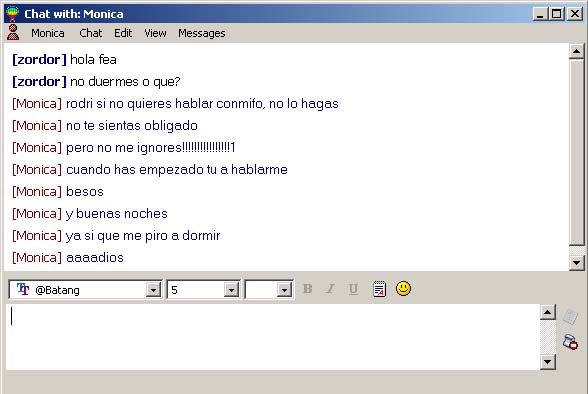588x394 pixels.
Task: Open the font size 5 dropdown
Action: tap(231, 290)
